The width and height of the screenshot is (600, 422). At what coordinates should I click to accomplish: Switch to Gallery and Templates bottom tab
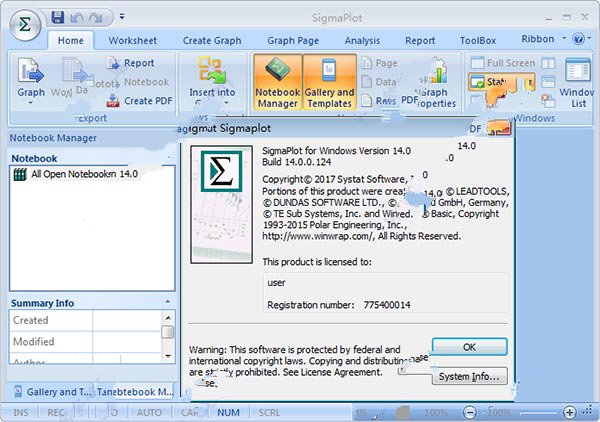click(52, 392)
